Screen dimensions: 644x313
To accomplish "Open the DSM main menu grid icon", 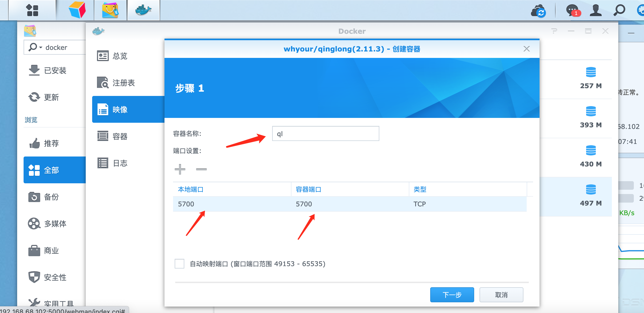I will tap(32, 10).
